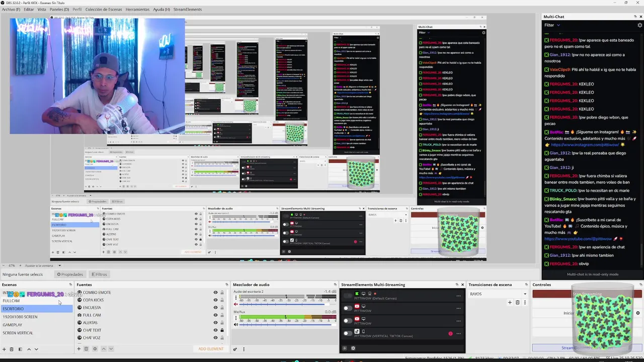Image resolution: width=644 pixels, height=362 pixels.
Task: Open the Editar menu
Action: coord(29,9)
